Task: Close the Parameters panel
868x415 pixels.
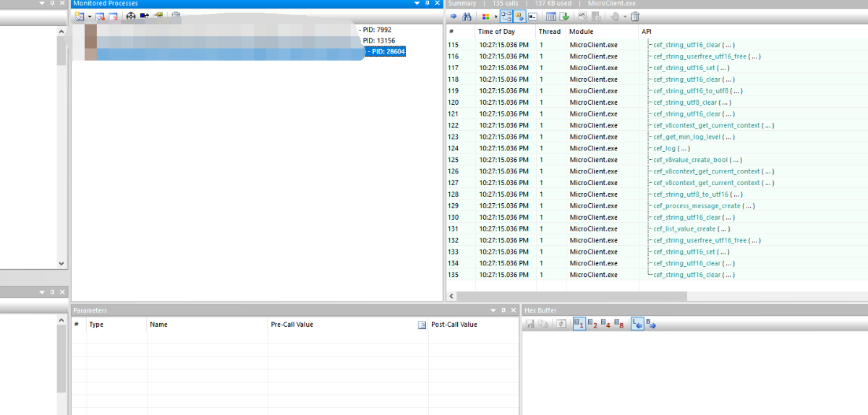Action: (514, 310)
